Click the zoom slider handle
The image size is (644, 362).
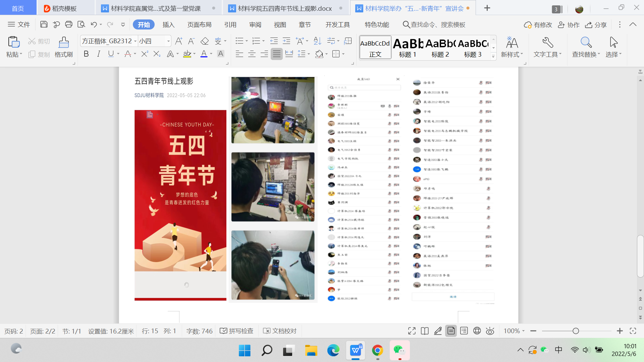pyautogui.click(x=576, y=331)
